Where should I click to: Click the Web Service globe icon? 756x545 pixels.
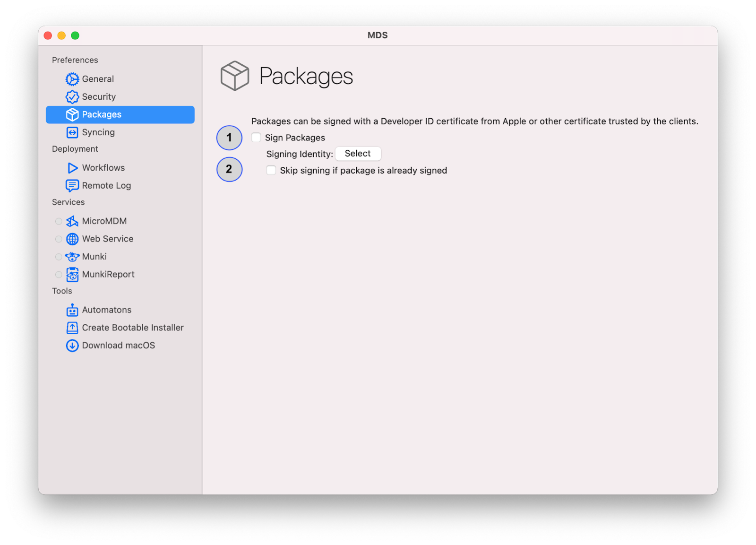point(72,239)
